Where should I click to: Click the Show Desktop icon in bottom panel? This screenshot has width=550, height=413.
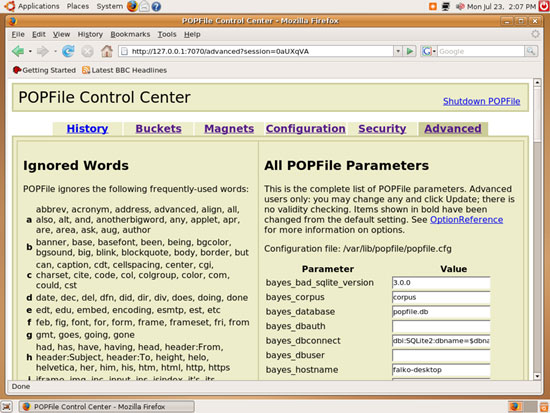[x=7, y=407]
